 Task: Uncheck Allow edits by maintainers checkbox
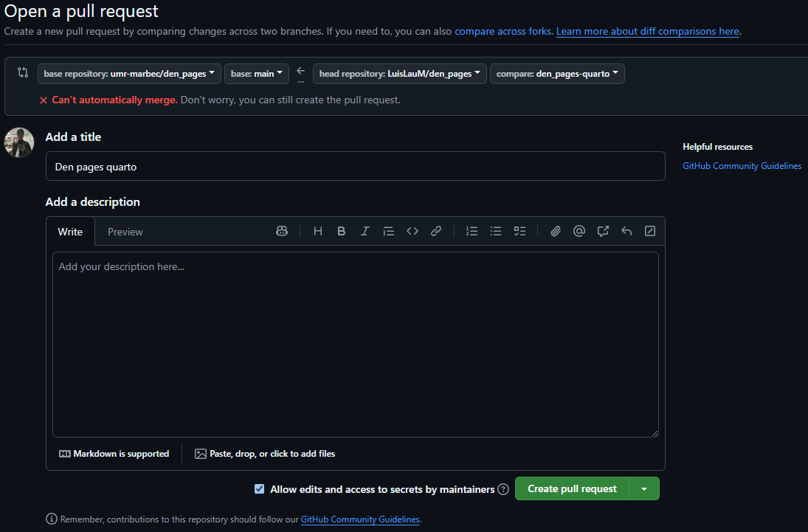tap(259, 488)
